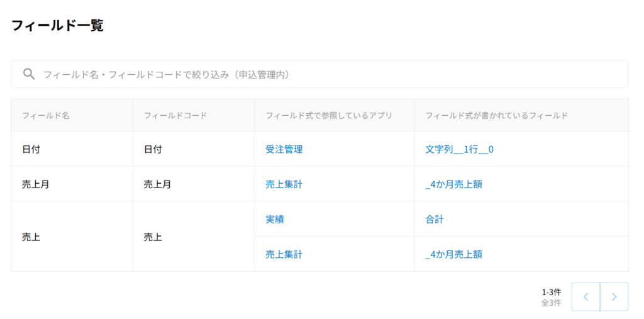Open the 文字列__1行__0 field link
The width and height of the screenshot is (644, 319).
[x=459, y=149]
